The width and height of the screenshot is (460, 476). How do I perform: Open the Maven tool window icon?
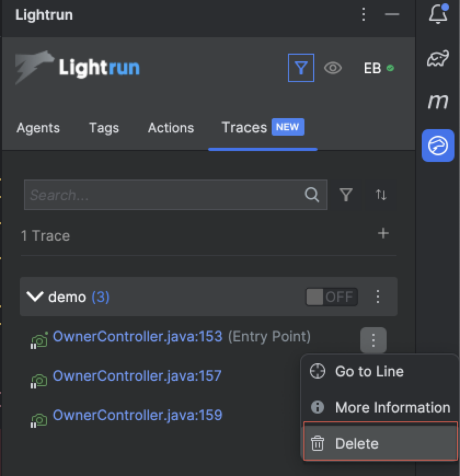[438, 101]
